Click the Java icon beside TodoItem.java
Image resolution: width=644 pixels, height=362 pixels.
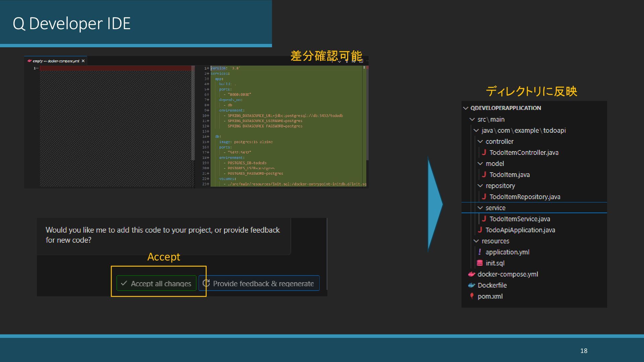(484, 175)
